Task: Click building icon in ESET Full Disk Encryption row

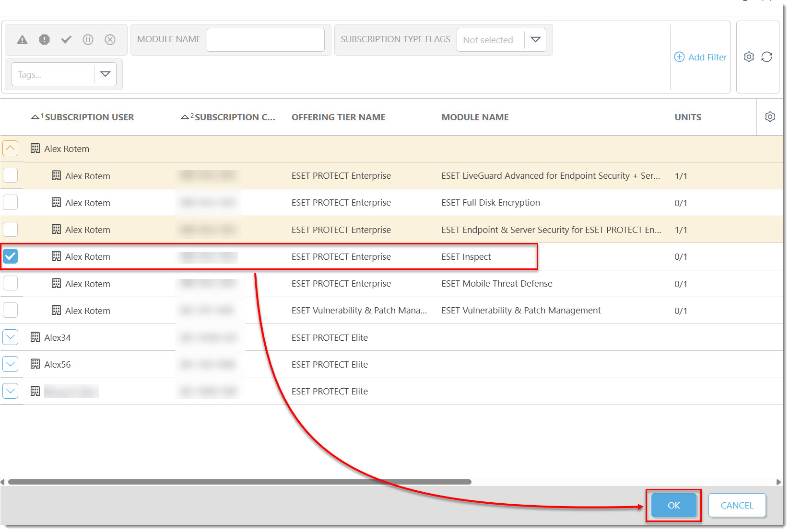Action: coord(56,203)
